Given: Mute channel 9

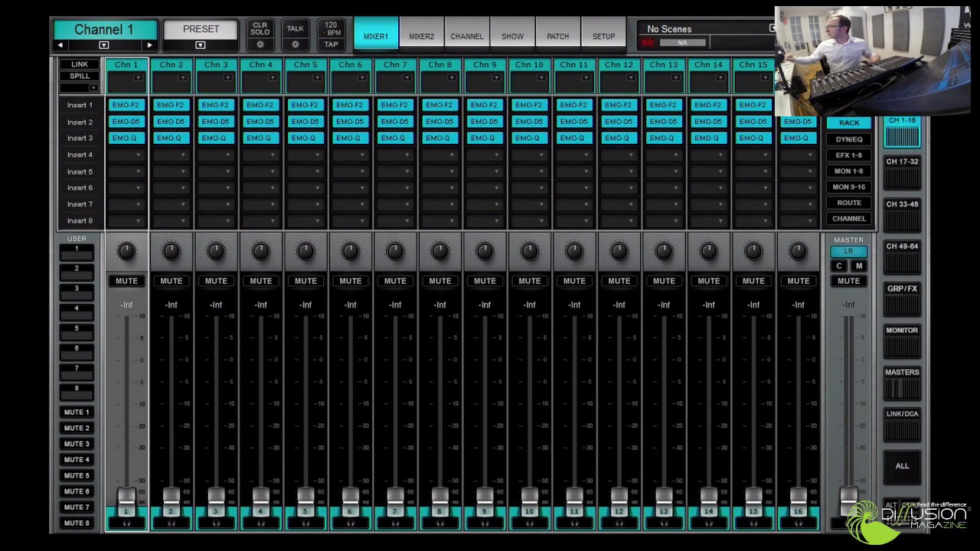Looking at the screenshot, I should tap(485, 281).
